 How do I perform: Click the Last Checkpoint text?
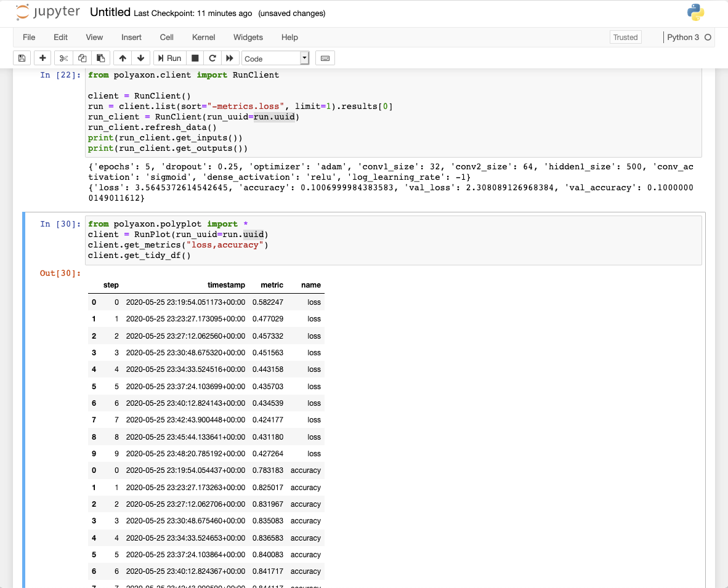[193, 14]
